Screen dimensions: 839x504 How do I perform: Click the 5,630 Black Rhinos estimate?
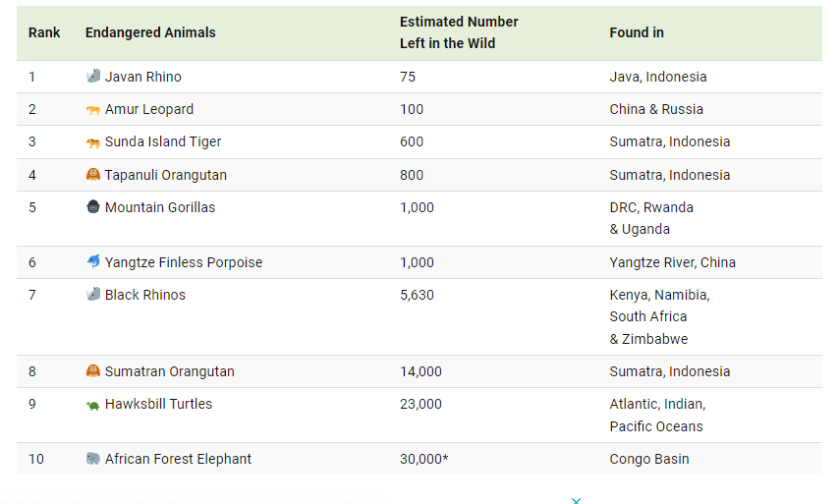pos(417,295)
